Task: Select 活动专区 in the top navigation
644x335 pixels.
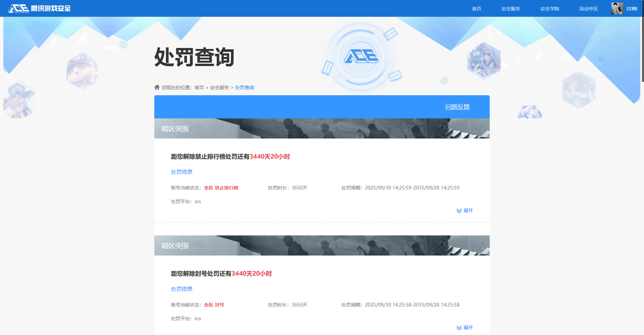Action: click(x=588, y=8)
